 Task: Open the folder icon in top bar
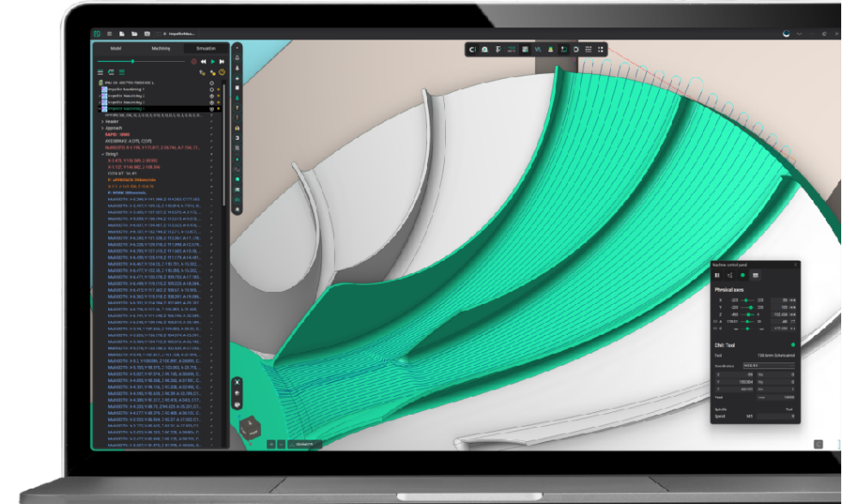click(x=134, y=33)
